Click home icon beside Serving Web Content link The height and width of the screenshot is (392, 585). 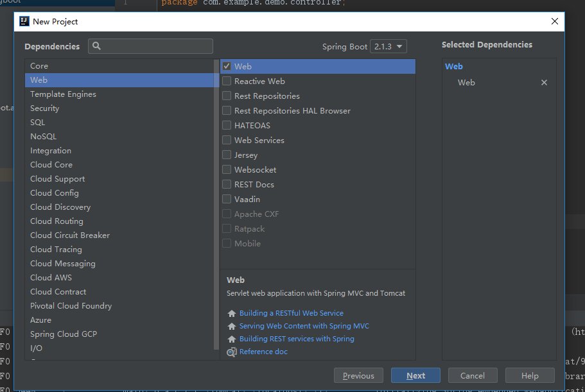pos(232,326)
